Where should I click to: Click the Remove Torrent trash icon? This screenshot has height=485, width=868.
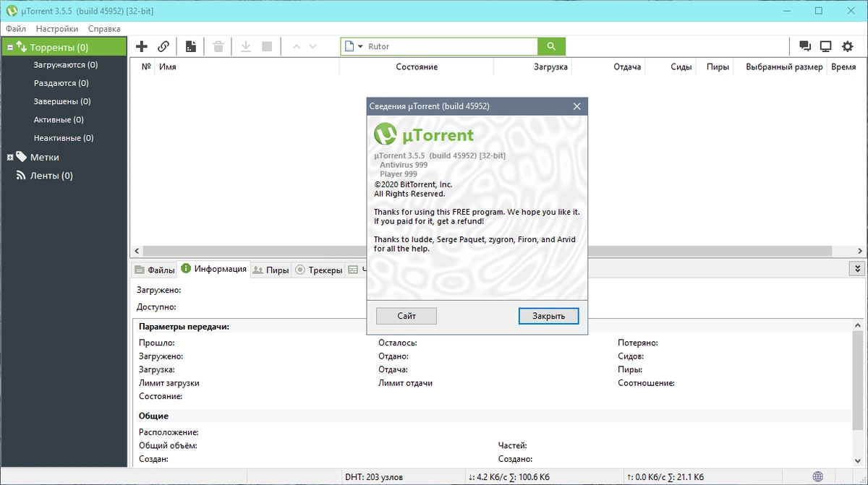pos(218,46)
